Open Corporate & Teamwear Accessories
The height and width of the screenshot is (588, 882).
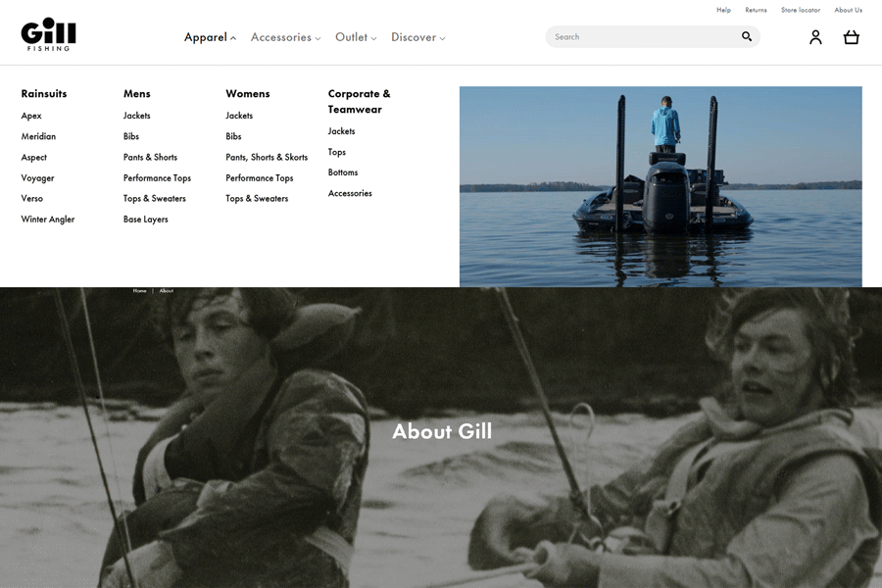(350, 193)
